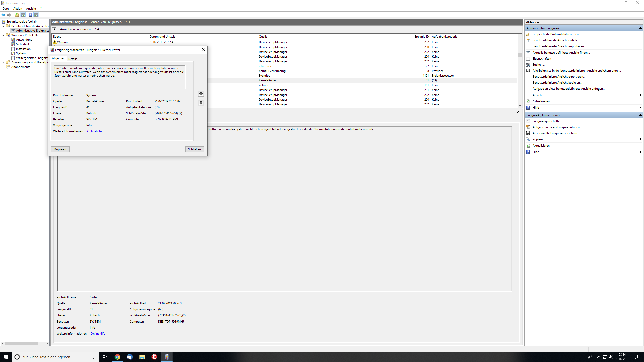Image resolution: width=644 pixels, height=362 pixels.
Task: Open Eigenschaften using its properties icon
Action: [x=528, y=58]
